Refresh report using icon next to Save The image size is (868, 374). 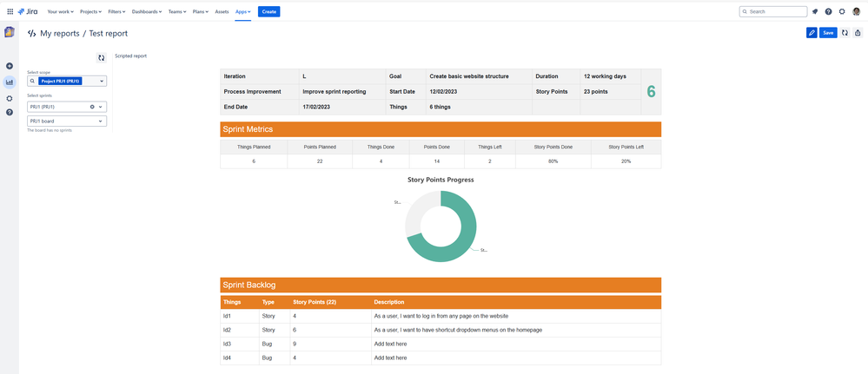[845, 33]
